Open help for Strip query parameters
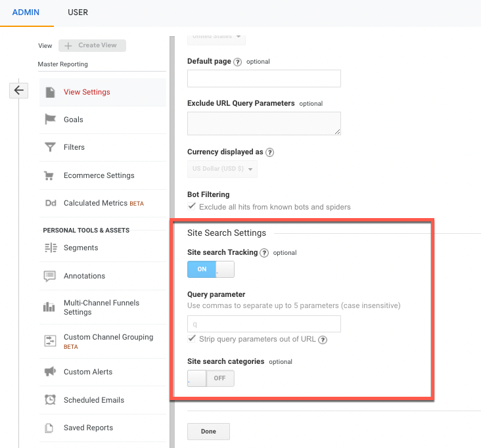 pos(323,340)
